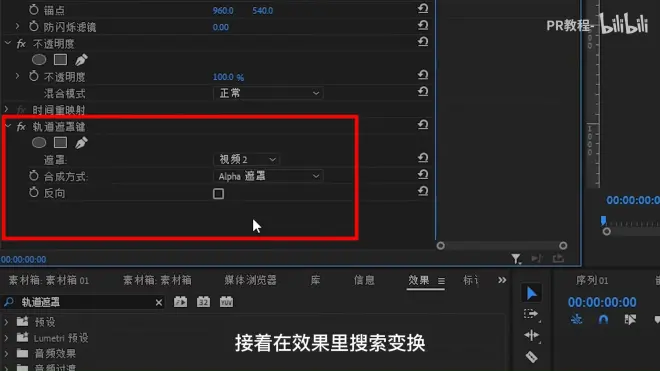
Task: Collapse the 轨道遮罩键 effect
Action: tap(8, 126)
